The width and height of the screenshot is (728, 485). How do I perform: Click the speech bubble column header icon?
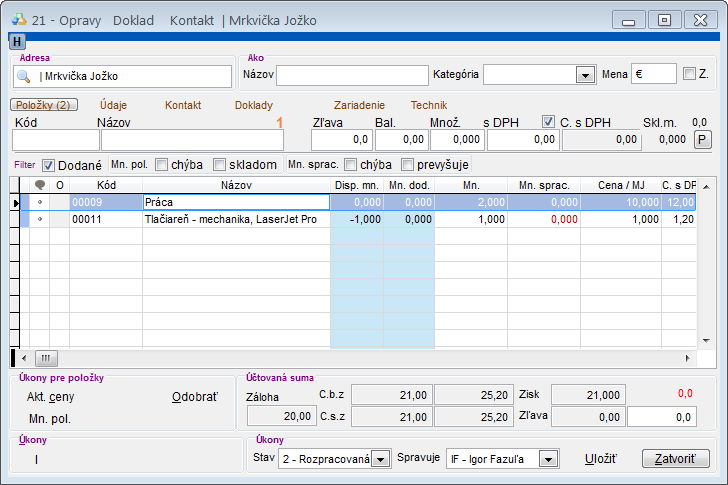tap(40, 185)
